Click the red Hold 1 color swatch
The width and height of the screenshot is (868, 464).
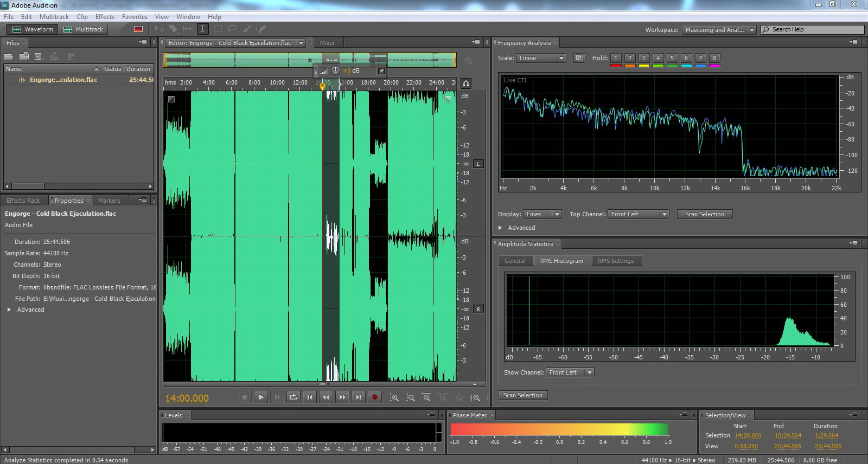(616, 66)
